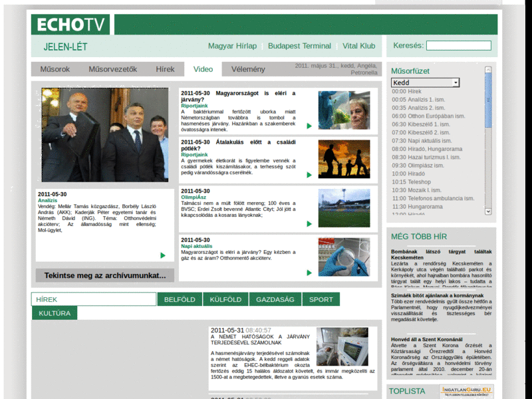Select '10:15 Teleshop' schedule entry
The width and height of the screenshot is (532, 399).
[x=411, y=182]
